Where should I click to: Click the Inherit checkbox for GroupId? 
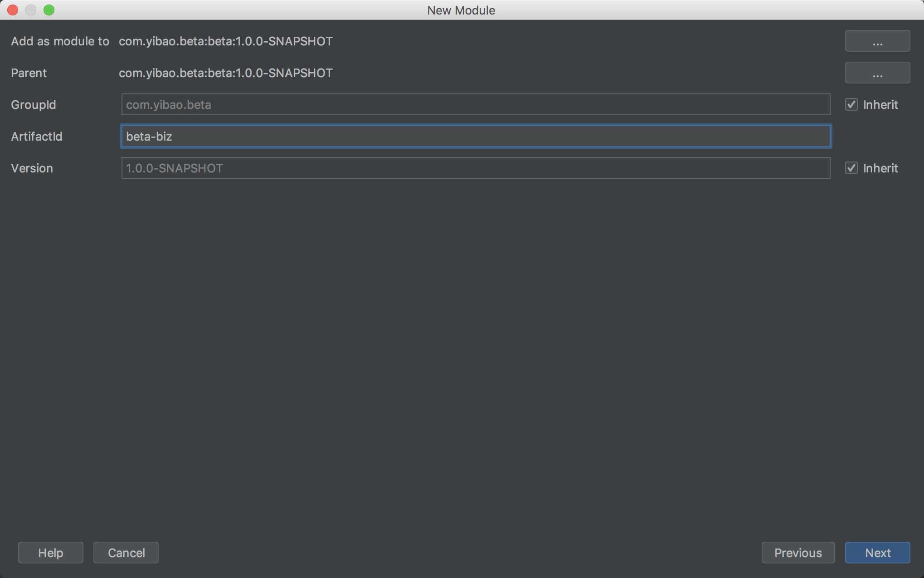tap(851, 104)
